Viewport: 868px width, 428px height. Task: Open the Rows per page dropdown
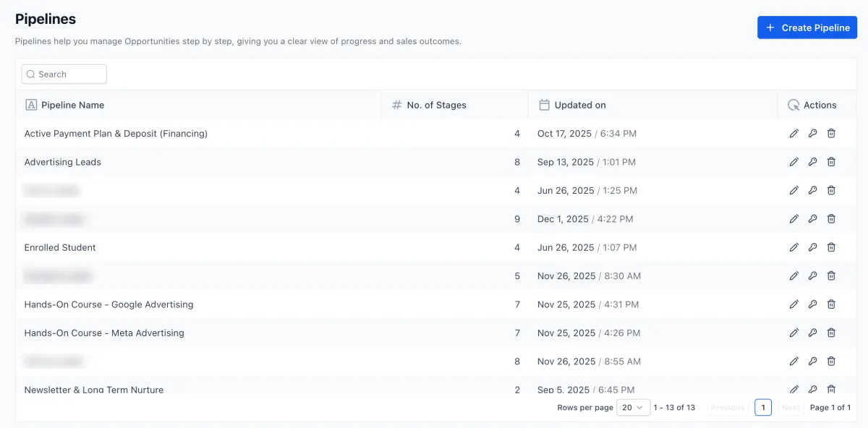[x=633, y=408]
